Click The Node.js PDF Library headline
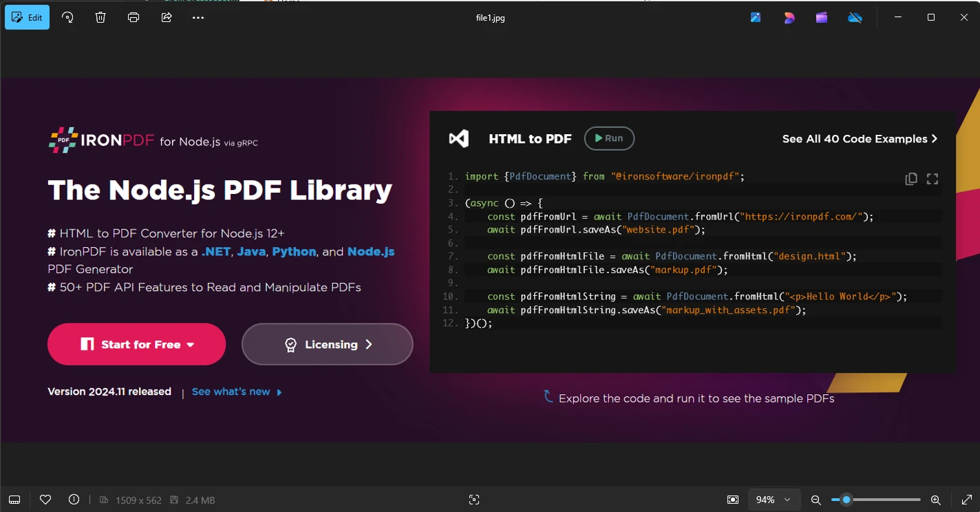The width and height of the screenshot is (980, 512). 220,190
